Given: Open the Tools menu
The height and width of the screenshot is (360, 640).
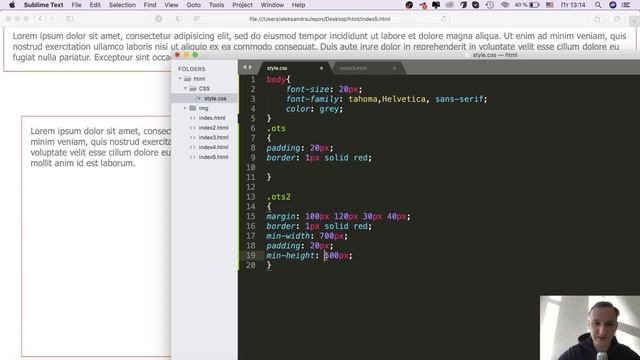Looking at the screenshot, I should 216,5.
